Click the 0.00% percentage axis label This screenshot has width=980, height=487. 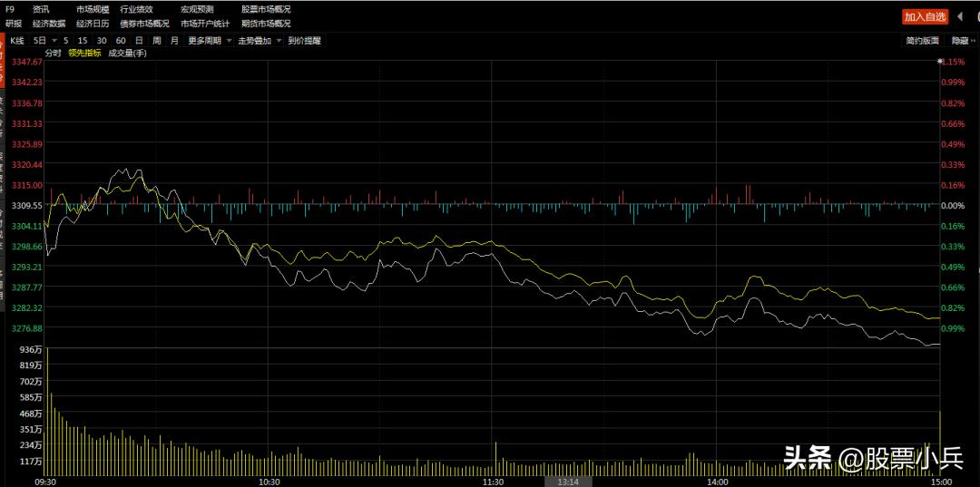tap(955, 205)
